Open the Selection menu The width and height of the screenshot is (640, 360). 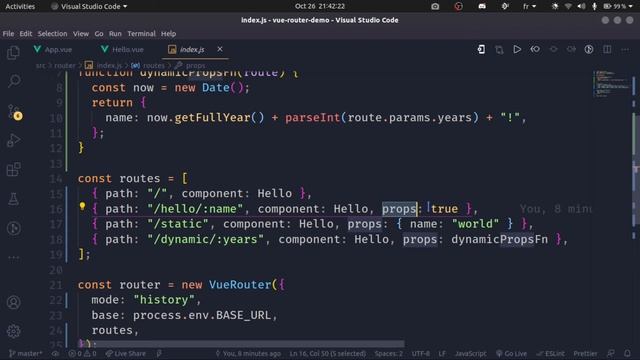52,34
